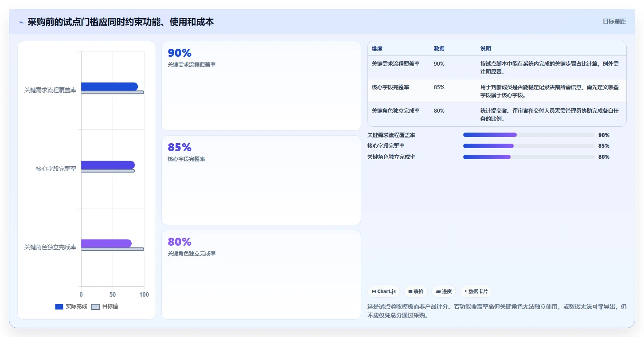The width and height of the screenshot is (644, 337).
Task: Click the 目标差距 label in the header
Action: coord(614,21)
